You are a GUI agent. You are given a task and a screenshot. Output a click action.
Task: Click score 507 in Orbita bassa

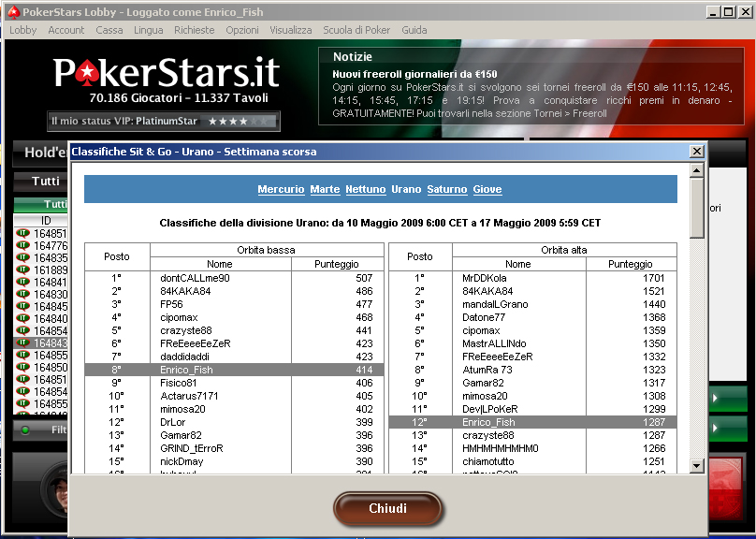(x=364, y=278)
